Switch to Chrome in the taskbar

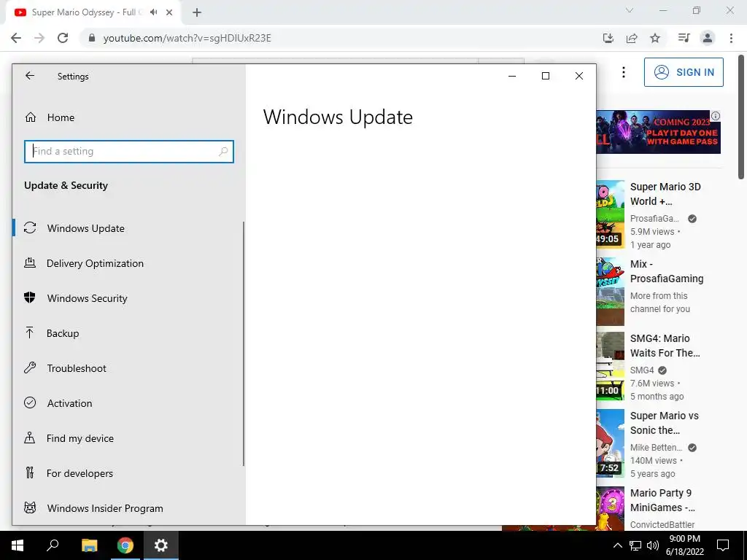pyautogui.click(x=125, y=545)
